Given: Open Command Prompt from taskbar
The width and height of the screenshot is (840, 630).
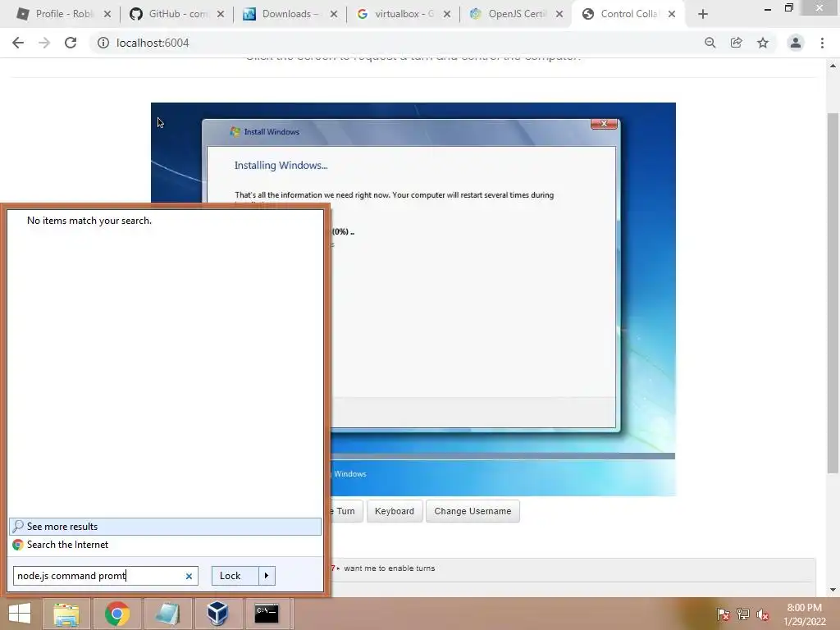Looking at the screenshot, I should (267, 614).
